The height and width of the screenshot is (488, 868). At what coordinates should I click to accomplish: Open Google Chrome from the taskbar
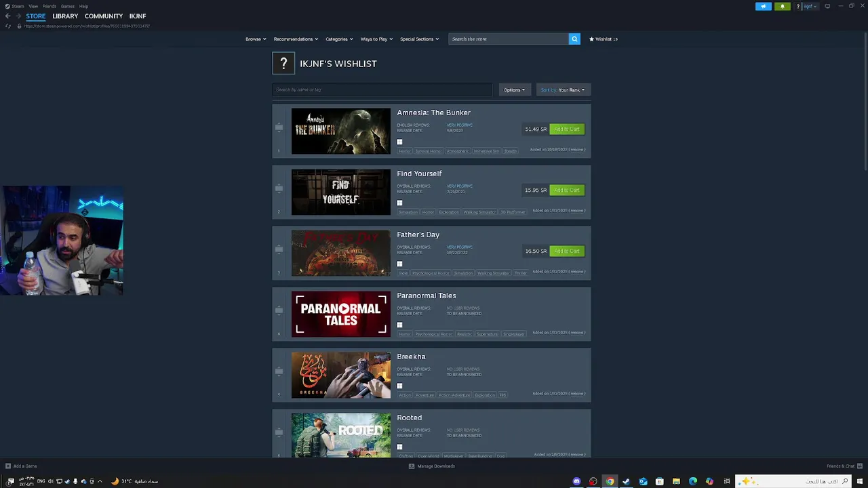click(x=610, y=481)
